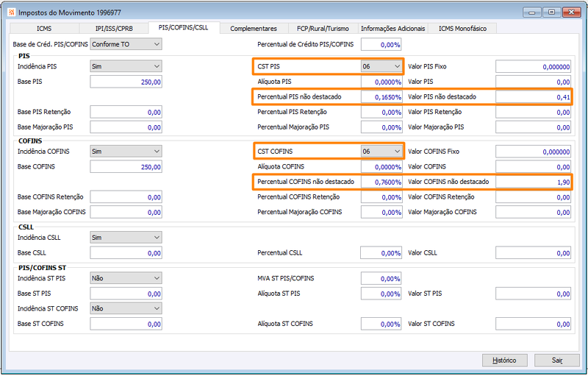Switch to the IPI/ISS/CPRB tab
The image size is (588, 376).
114,29
